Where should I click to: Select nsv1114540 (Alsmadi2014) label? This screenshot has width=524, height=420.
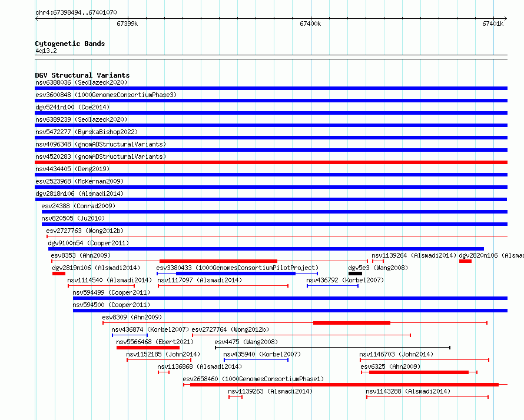point(110,280)
